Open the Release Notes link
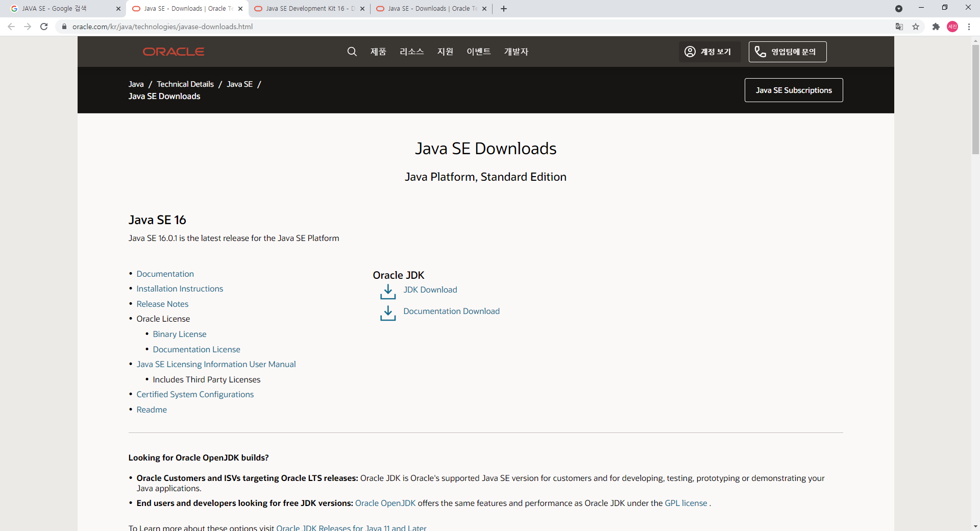Image resolution: width=980 pixels, height=531 pixels. [x=162, y=304]
